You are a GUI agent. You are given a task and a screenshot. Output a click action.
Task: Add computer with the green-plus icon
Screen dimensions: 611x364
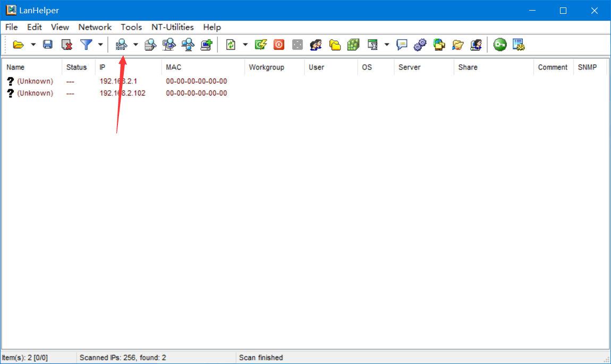point(207,45)
